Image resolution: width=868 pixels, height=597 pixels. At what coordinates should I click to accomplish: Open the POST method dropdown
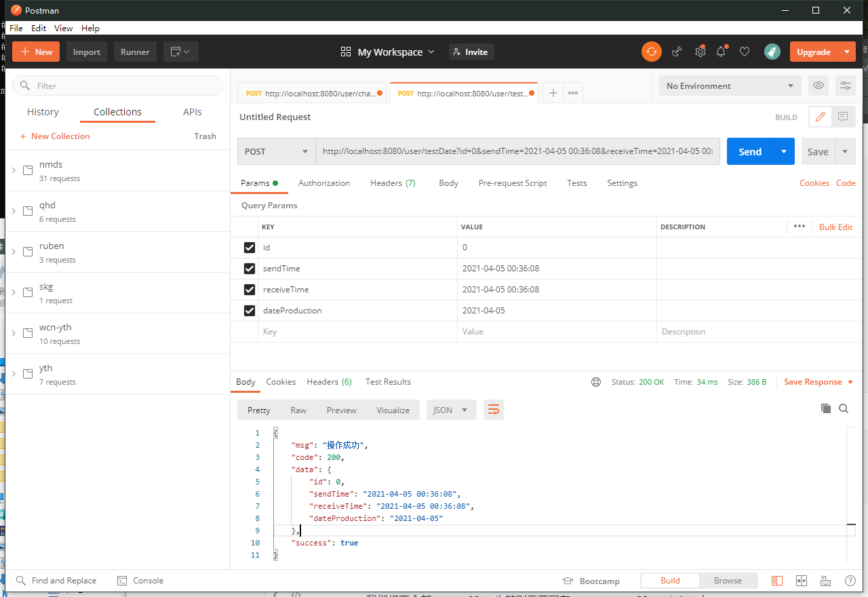[277, 151]
